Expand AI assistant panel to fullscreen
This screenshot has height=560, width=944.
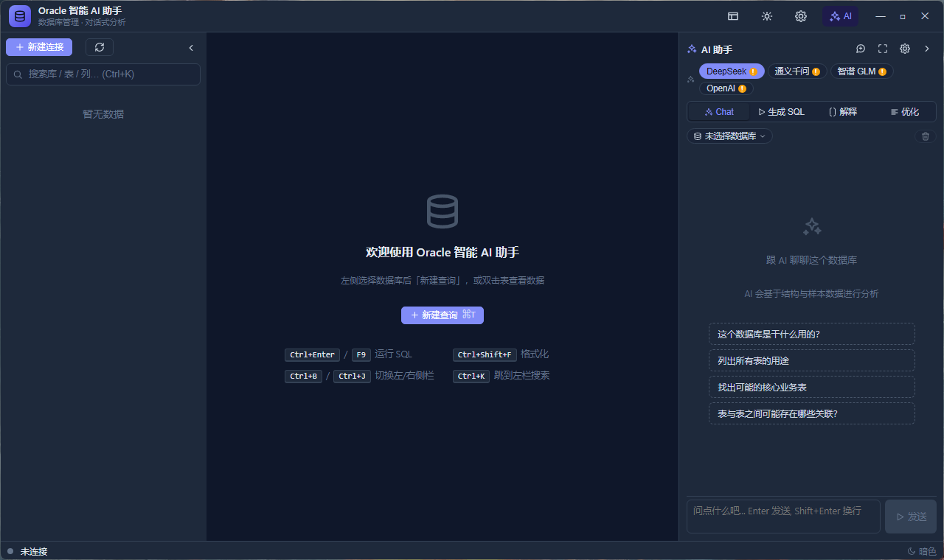pyautogui.click(x=883, y=49)
